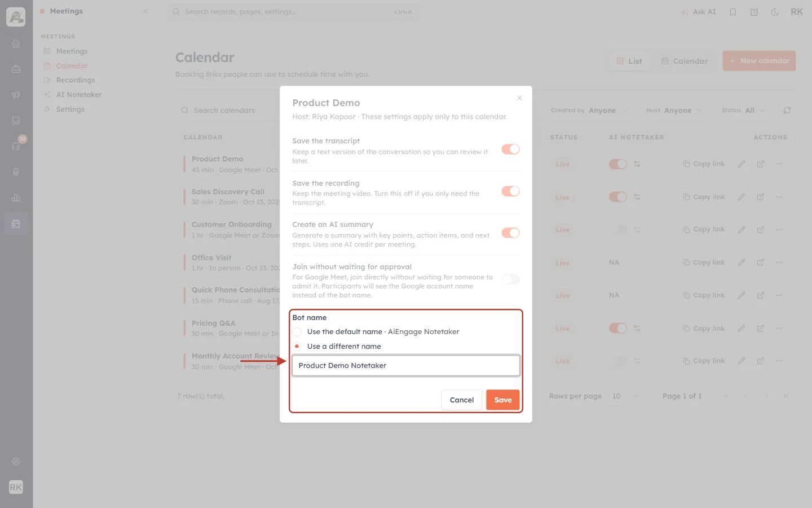Select Use a different name radio

(x=297, y=347)
